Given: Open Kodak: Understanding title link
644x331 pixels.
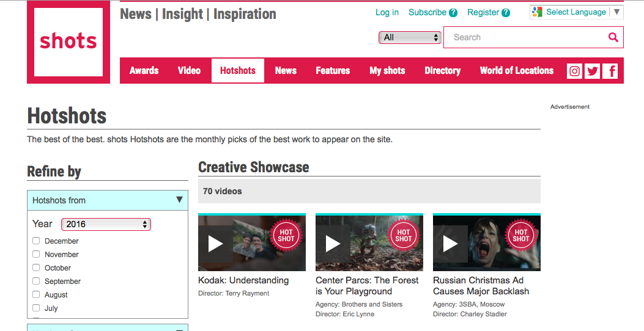Looking at the screenshot, I should coord(243,280).
